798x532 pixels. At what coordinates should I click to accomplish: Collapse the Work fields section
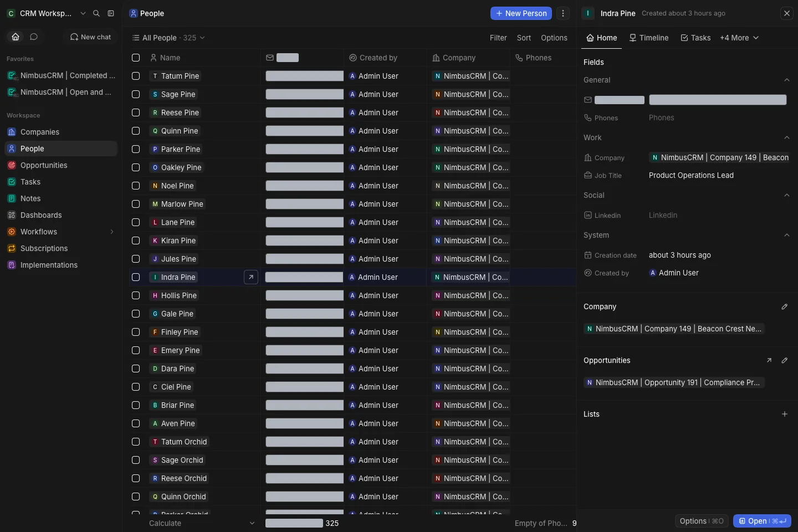click(x=787, y=137)
